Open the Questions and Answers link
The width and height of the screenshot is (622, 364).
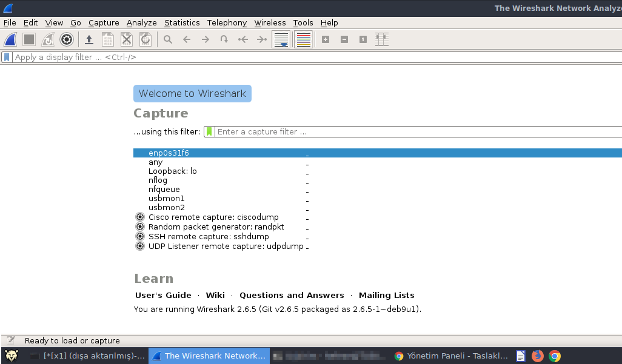(x=292, y=296)
